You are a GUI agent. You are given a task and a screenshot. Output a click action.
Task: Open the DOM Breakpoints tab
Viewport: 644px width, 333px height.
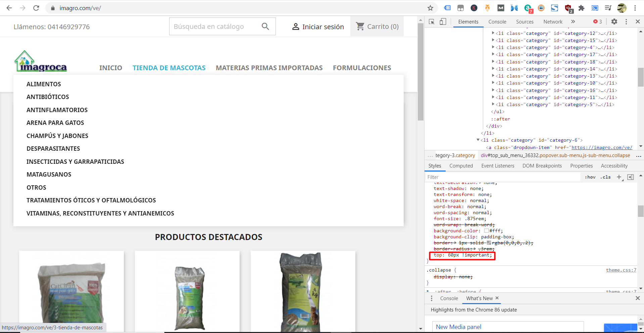(x=542, y=166)
